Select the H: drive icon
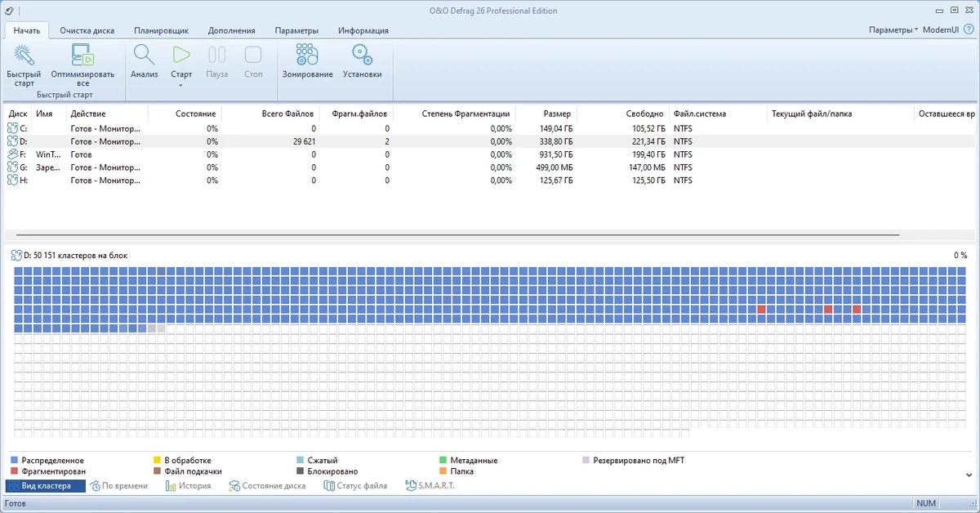This screenshot has height=513, width=980. [12, 181]
